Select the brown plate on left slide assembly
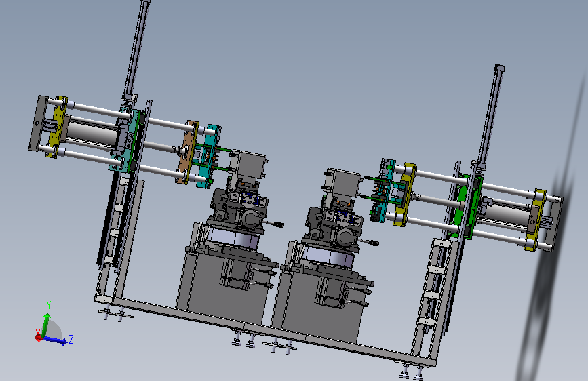The image size is (588, 381). click(187, 152)
